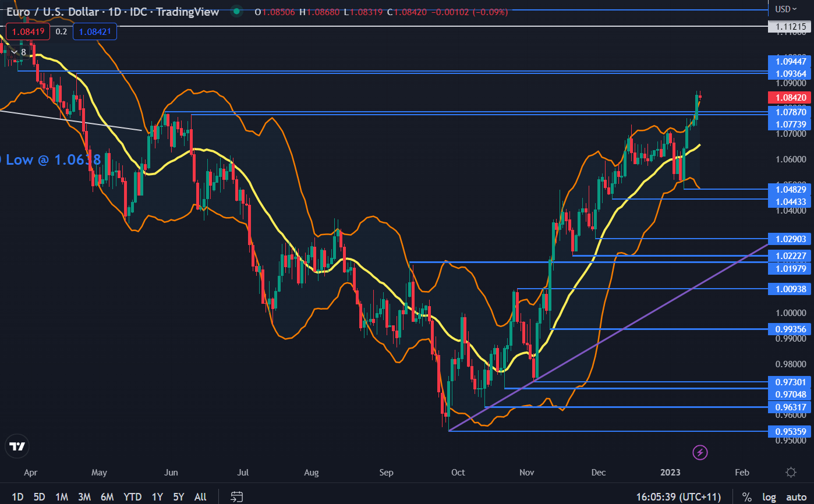
Task: Open chart settings gear icon
Action: tap(791, 472)
